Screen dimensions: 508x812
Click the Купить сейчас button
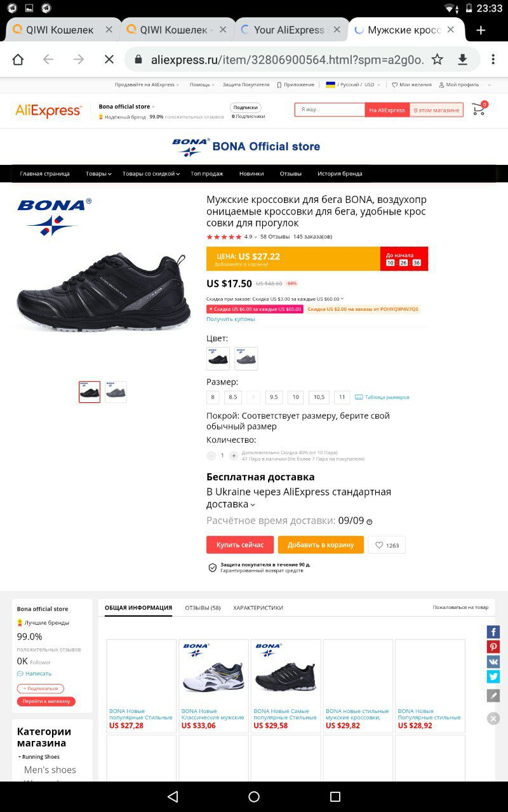(240, 545)
